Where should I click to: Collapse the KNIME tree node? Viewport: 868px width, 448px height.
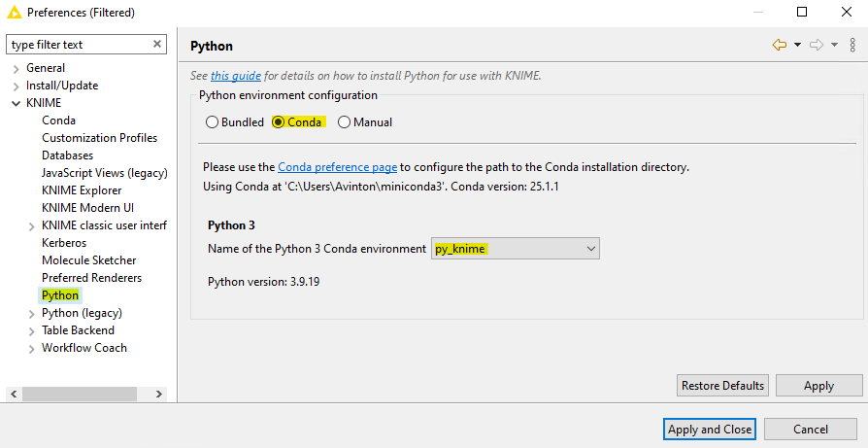17,104
